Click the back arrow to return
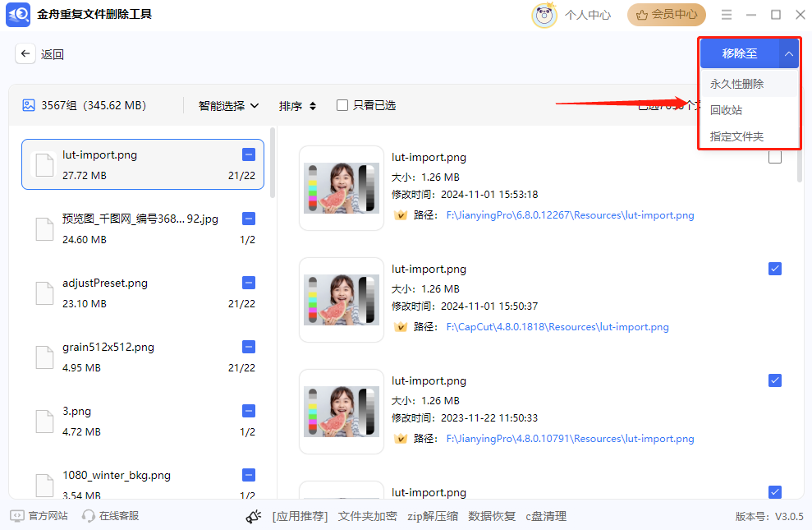812x530 pixels. pyautogui.click(x=25, y=53)
